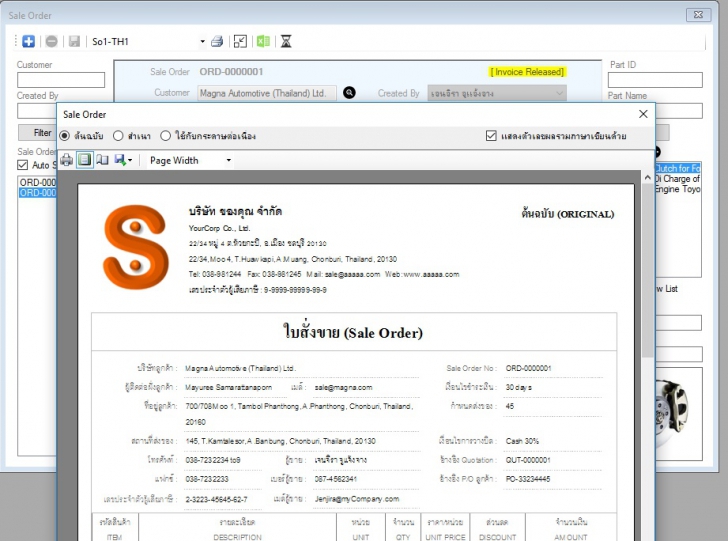Select first ORD-000 row in list
The width and height of the screenshot is (728, 541).
pos(38,183)
